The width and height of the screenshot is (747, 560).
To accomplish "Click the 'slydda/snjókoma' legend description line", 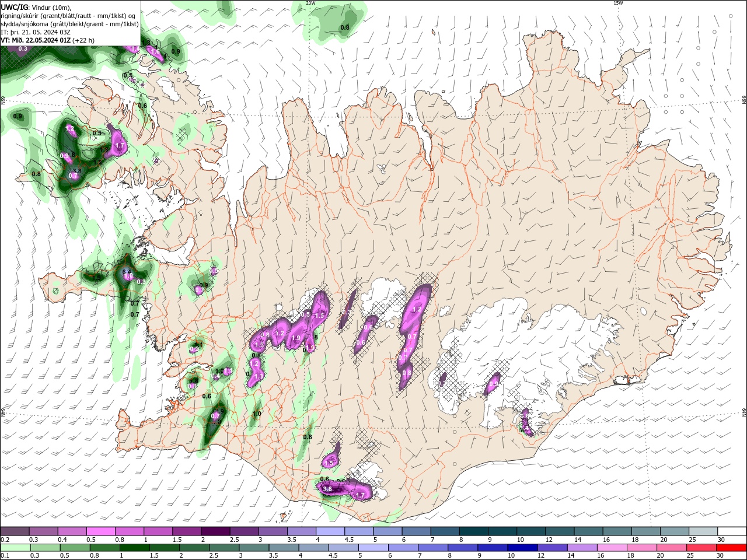I will tap(70, 24).
